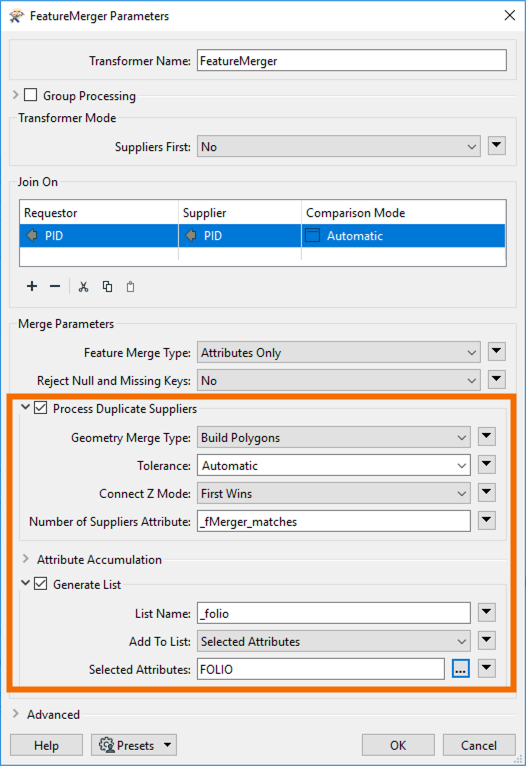
Task: Enable the Group Processing checkbox
Action: 31,95
